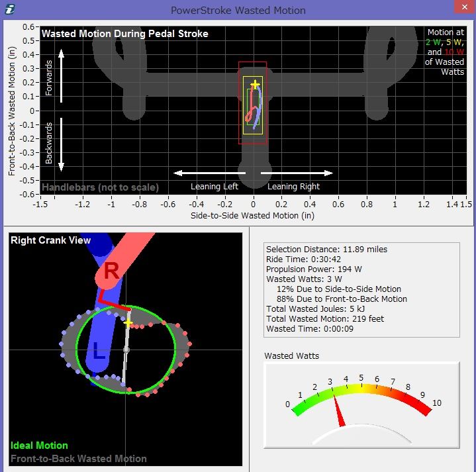Click the app icon in title bar

(x=10, y=9)
